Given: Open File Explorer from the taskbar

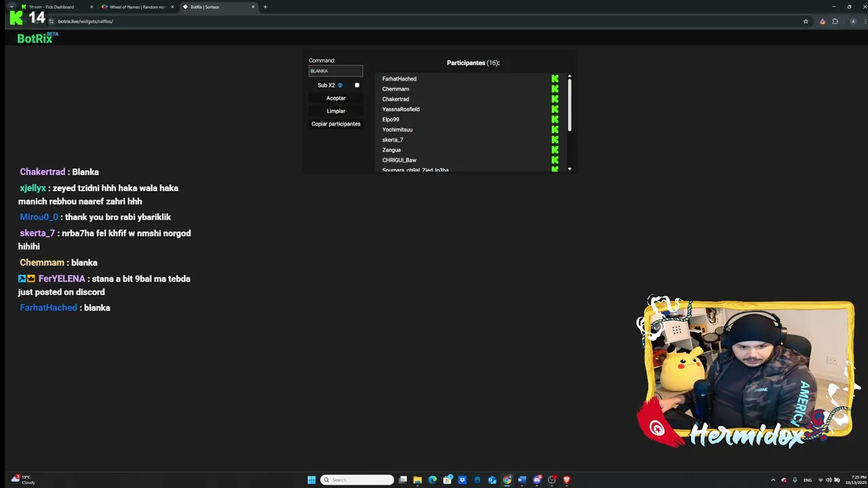Looking at the screenshot, I should (x=418, y=480).
